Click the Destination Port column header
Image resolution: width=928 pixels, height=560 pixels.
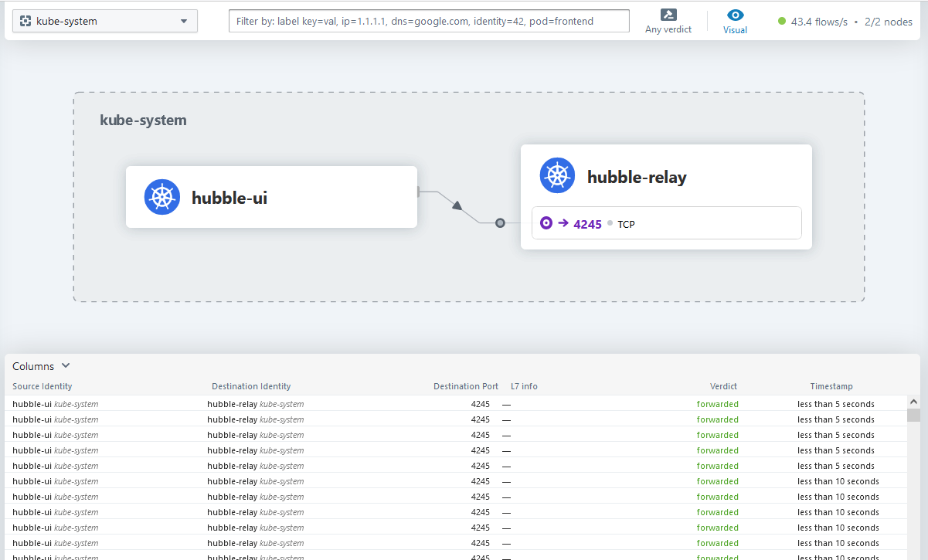[x=465, y=386]
